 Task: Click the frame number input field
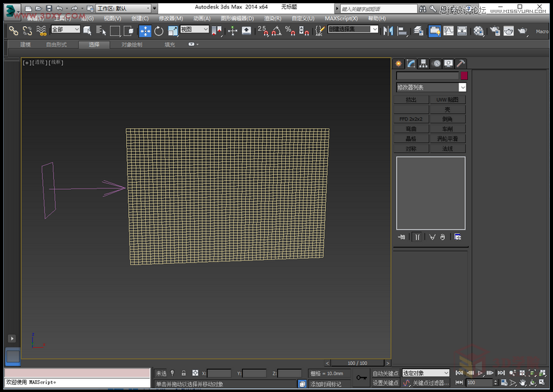point(479,382)
